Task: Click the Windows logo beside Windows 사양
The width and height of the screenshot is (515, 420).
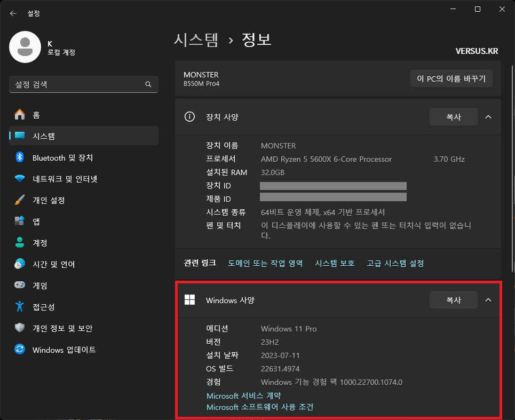Action: coord(189,300)
